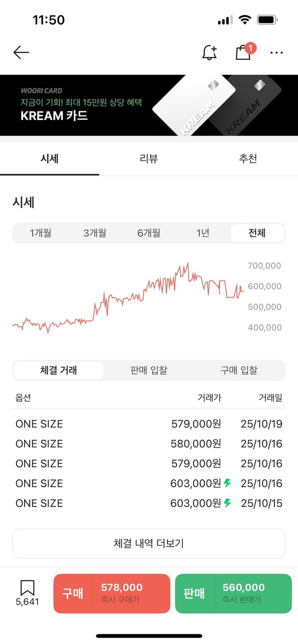The image size is (298, 644).
Task: Open the 추천 tab
Action: 248,158
